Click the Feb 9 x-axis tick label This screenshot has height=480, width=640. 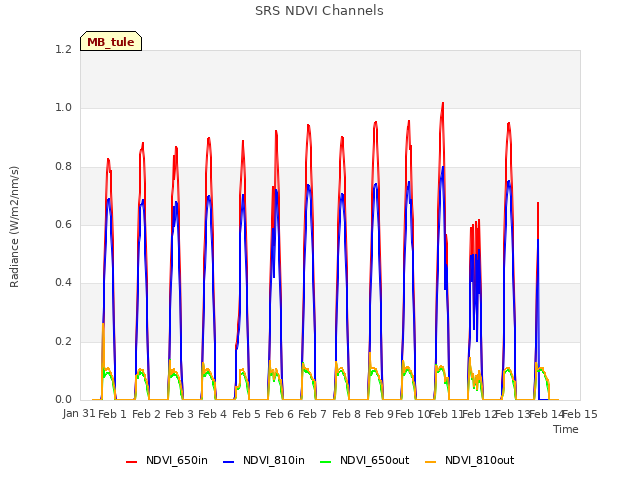[379, 414]
